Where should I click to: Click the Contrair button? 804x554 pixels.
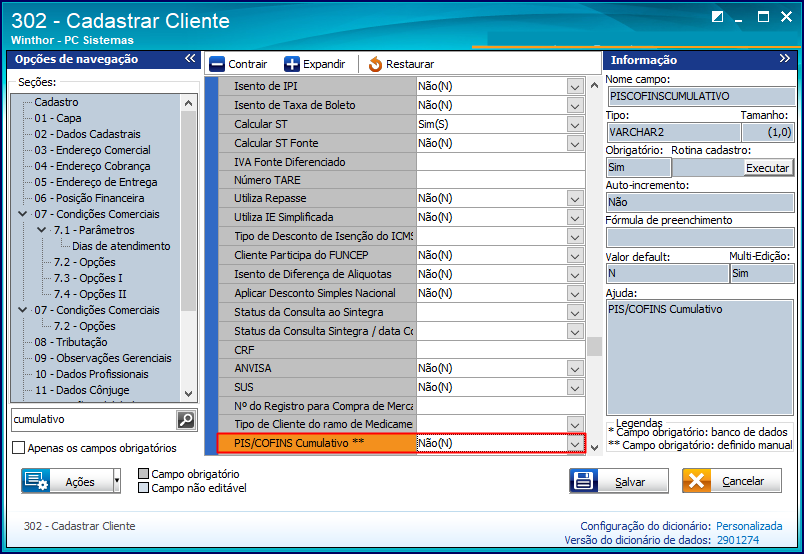click(239, 64)
